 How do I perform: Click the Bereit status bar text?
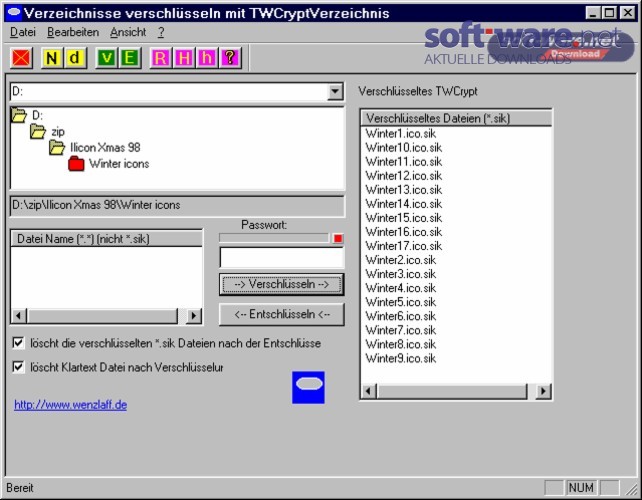[20, 488]
